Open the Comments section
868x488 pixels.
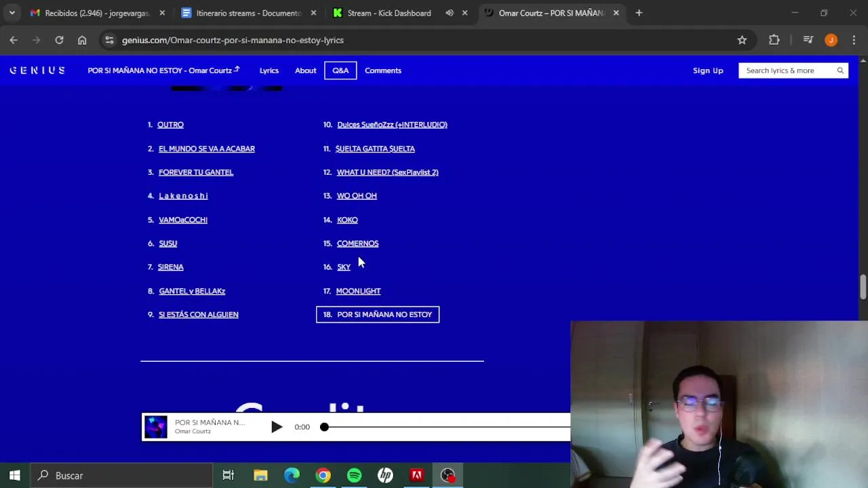tap(383, 70)
